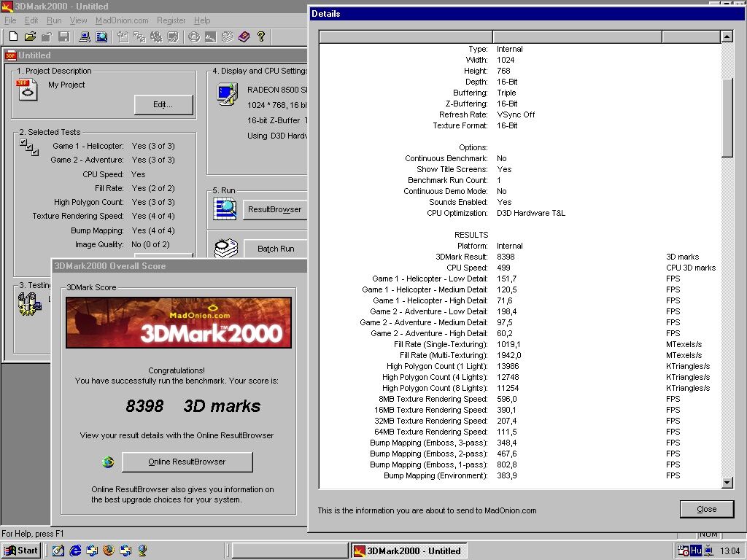
Task: Open the Run menu
Action: [54, 20]
